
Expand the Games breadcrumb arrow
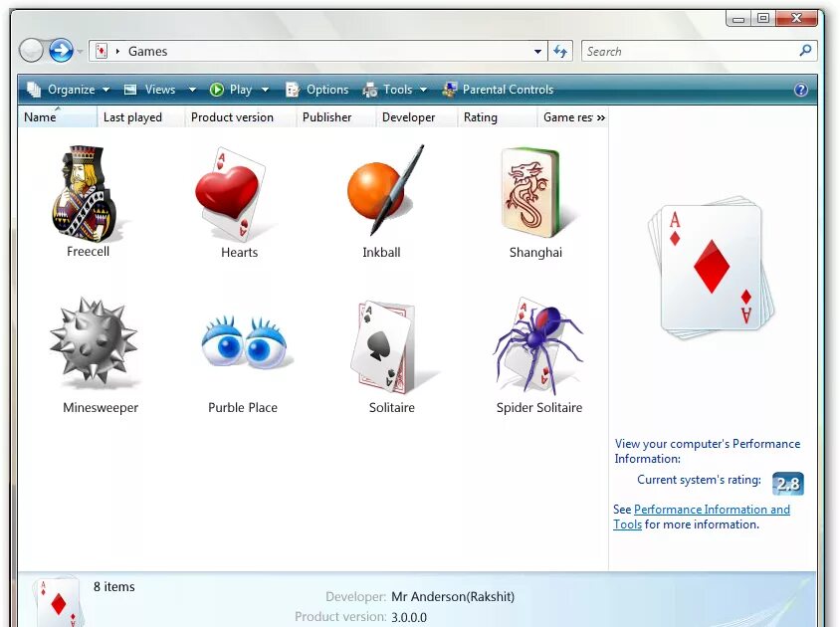click(x=117, y=52)
